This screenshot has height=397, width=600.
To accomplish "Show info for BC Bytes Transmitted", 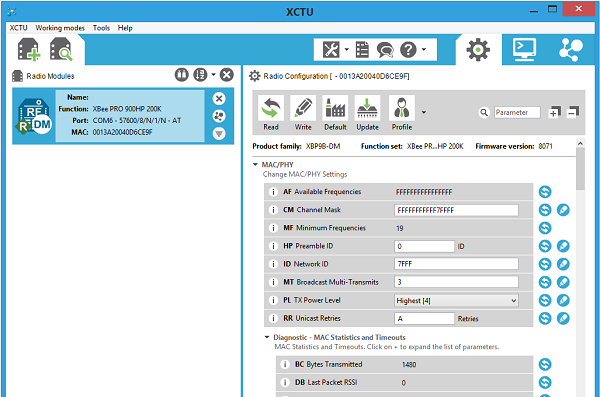I will pos(285,364).
